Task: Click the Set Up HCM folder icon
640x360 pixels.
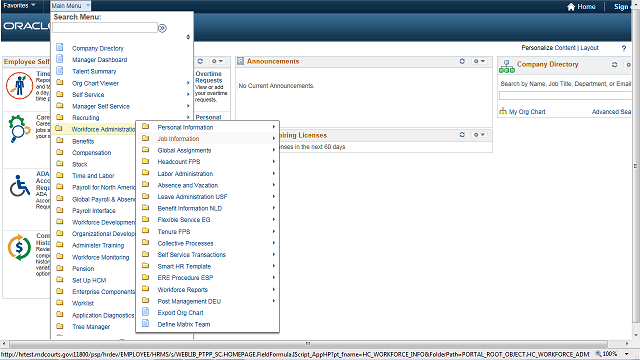Action: 60,280
